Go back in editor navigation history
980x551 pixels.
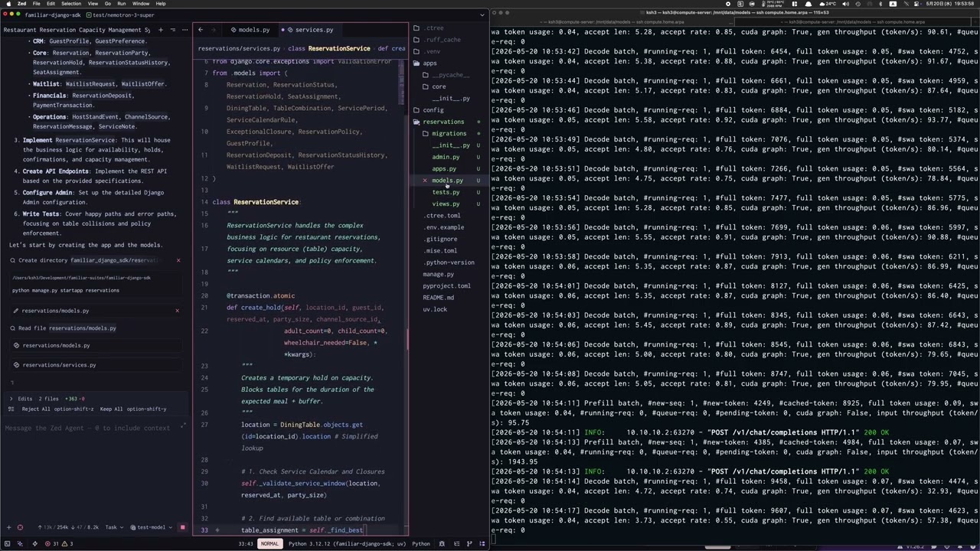201,30
